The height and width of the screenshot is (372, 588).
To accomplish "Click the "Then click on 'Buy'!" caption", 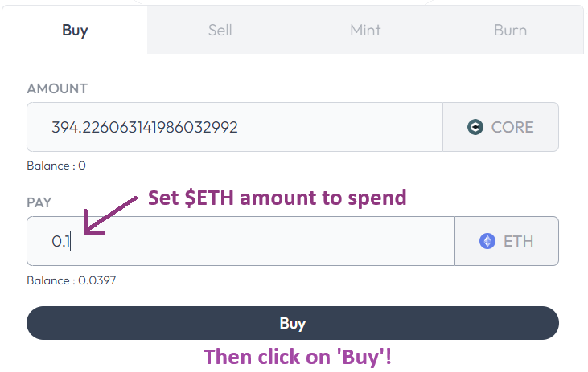I will click(298, 357).
